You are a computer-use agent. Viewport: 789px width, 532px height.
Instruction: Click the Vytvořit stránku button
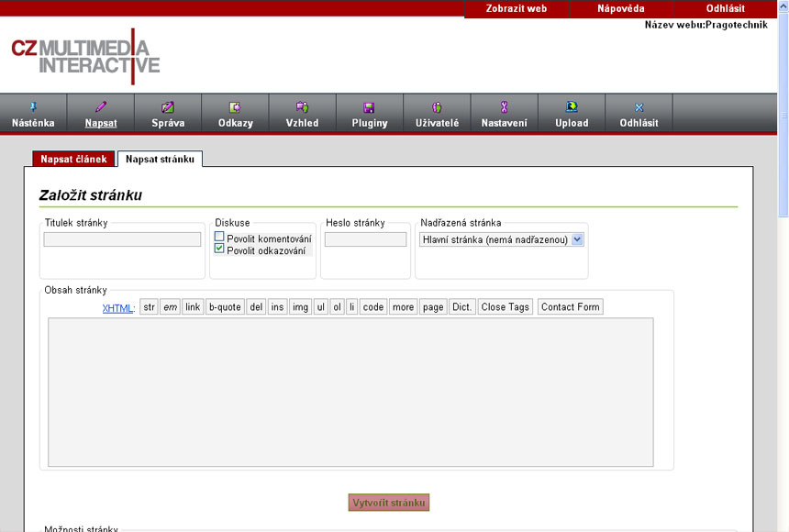click(x=388, y=503)
